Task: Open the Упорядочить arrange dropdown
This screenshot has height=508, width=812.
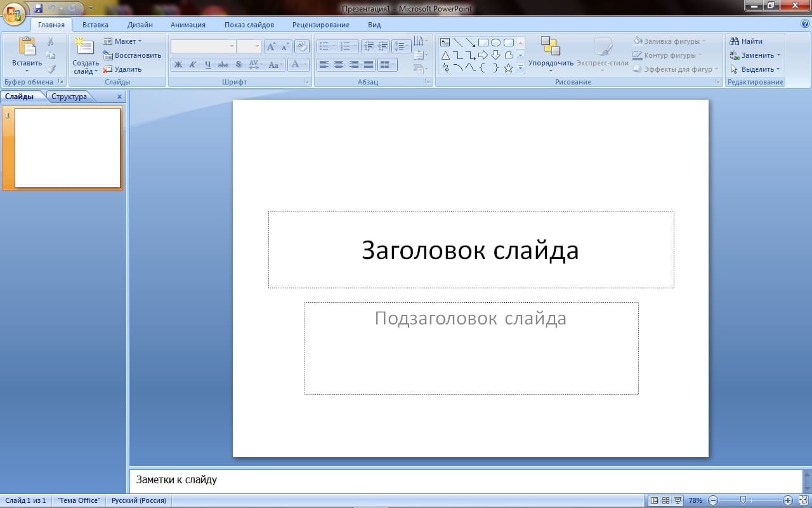Action: pyautogui.click(x=551, y=55)
